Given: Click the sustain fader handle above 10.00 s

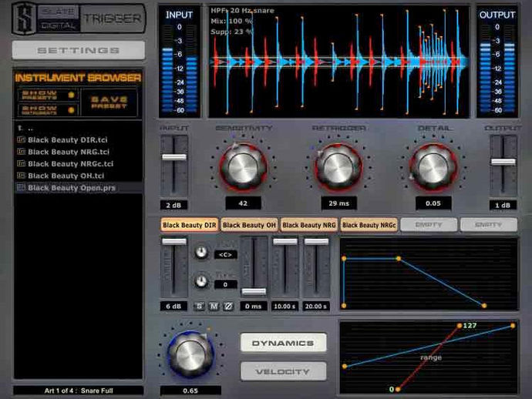Looking at the screenshot, I should [285, 241].
